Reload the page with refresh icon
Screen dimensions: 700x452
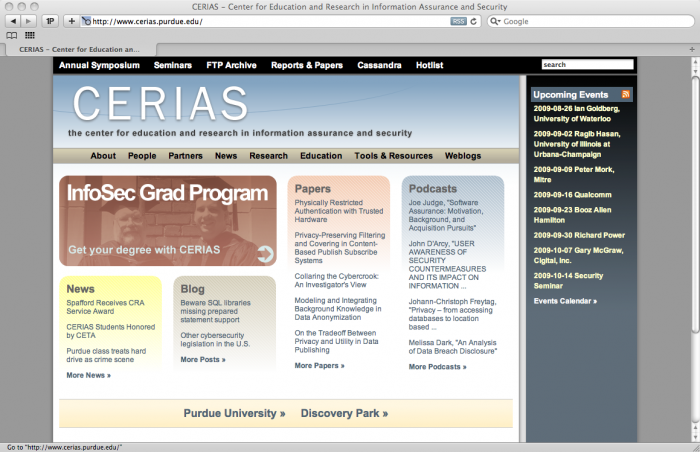(x=474, y=21)
